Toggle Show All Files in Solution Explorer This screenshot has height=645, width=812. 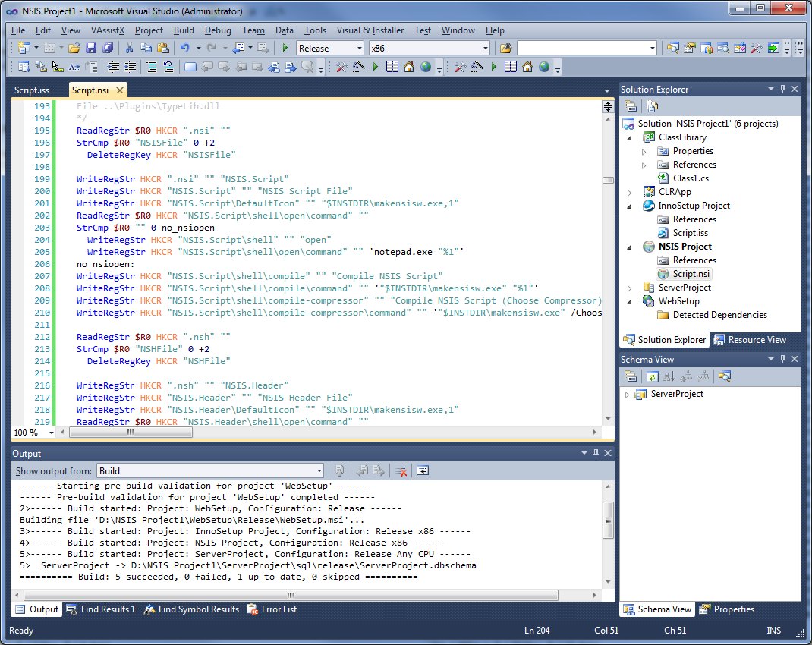click(651, 104)
